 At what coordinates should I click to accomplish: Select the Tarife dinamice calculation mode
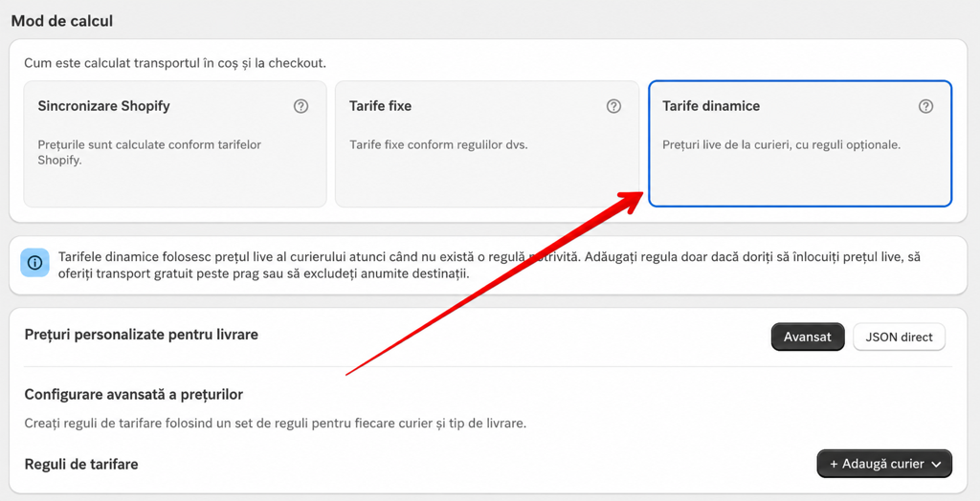[x=800, y=143]
